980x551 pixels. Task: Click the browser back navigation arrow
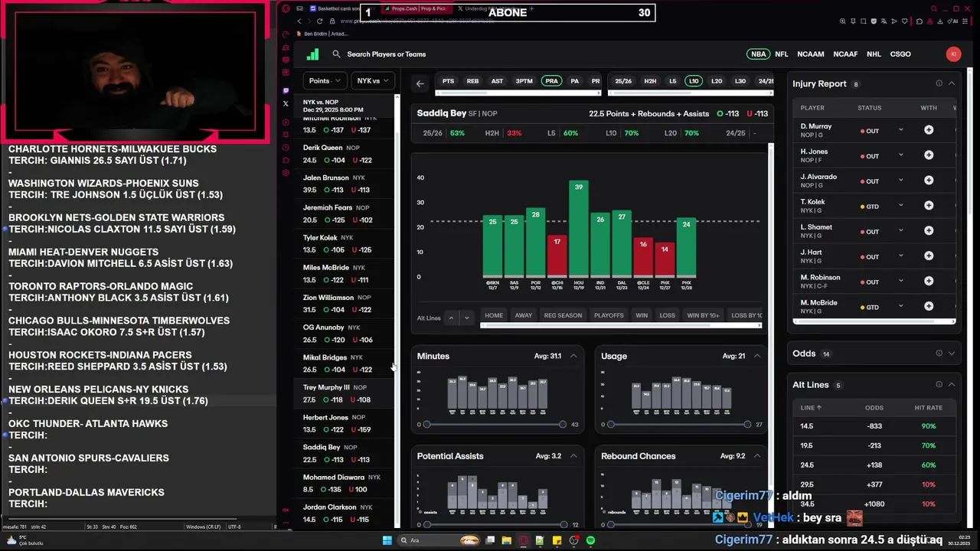[x=299, y=21]
